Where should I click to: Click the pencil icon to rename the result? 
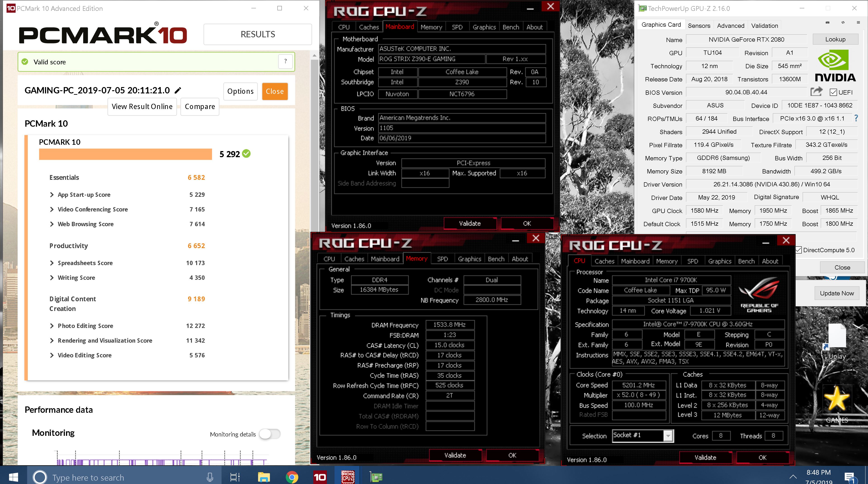(x=178, y=90)
